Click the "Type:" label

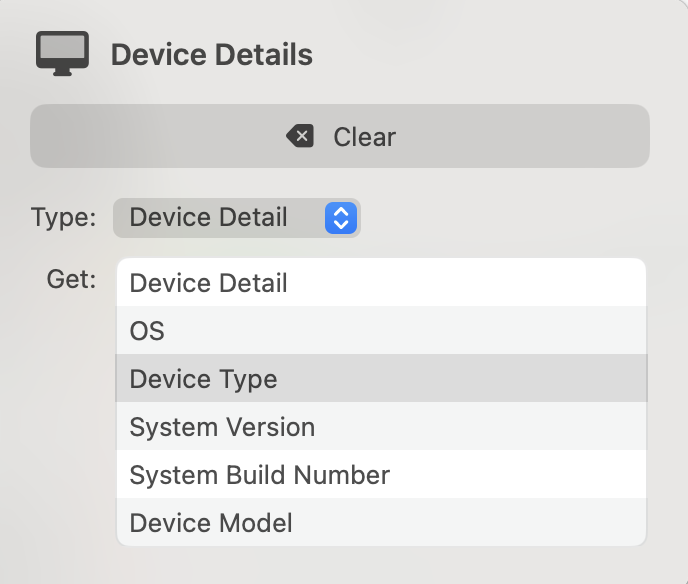[63, 217]
